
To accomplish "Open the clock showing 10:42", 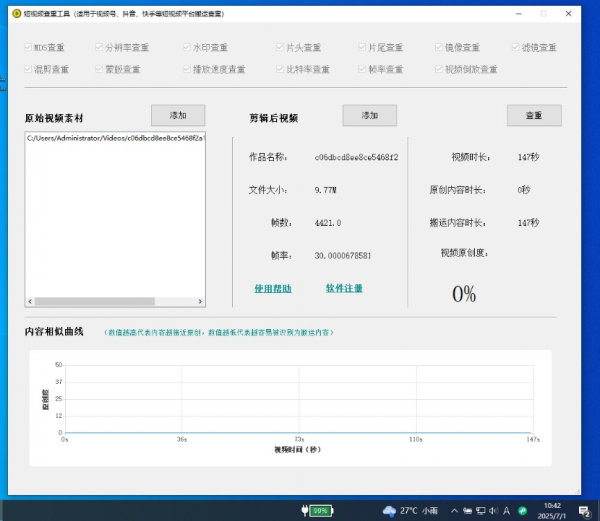I will pyautogui.click(x=552, y=511).
